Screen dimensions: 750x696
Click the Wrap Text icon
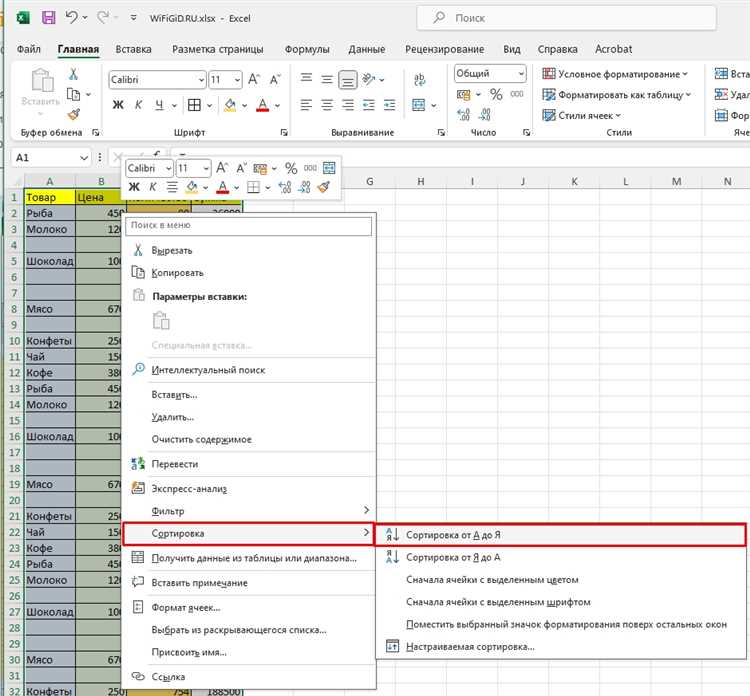(419, 79)
